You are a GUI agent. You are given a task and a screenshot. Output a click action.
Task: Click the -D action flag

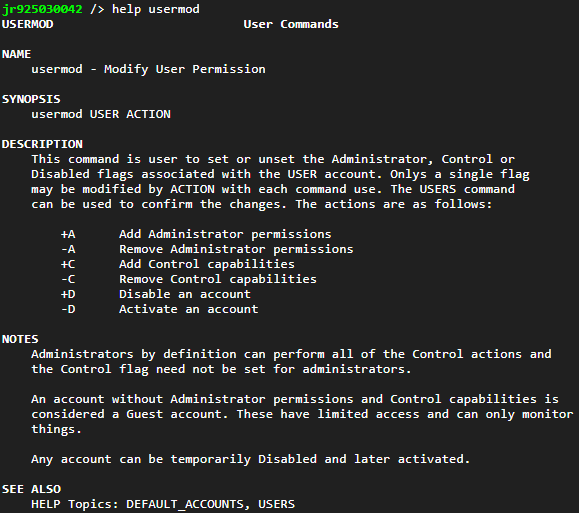pyautogui.click(x=68, y=309)
